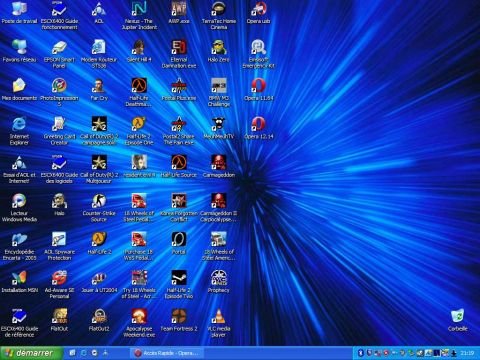The width and height of the screenshot is (480, 360).
Task: Select the Nexus - The Jupiter Incident icon
Action: (x=139, y=9)
